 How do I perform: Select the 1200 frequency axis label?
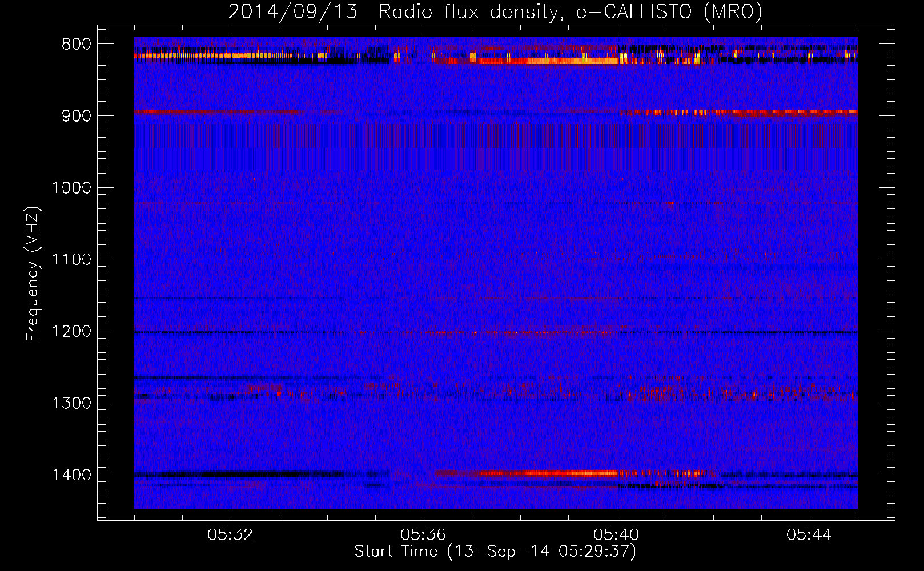(72, 332)
